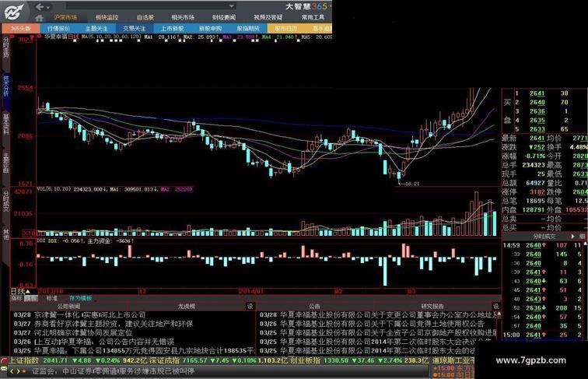The width and height of the screenshot is (588, 379).
Task: Select 基本资料 in the left sidebar
Action: [5, 125]
